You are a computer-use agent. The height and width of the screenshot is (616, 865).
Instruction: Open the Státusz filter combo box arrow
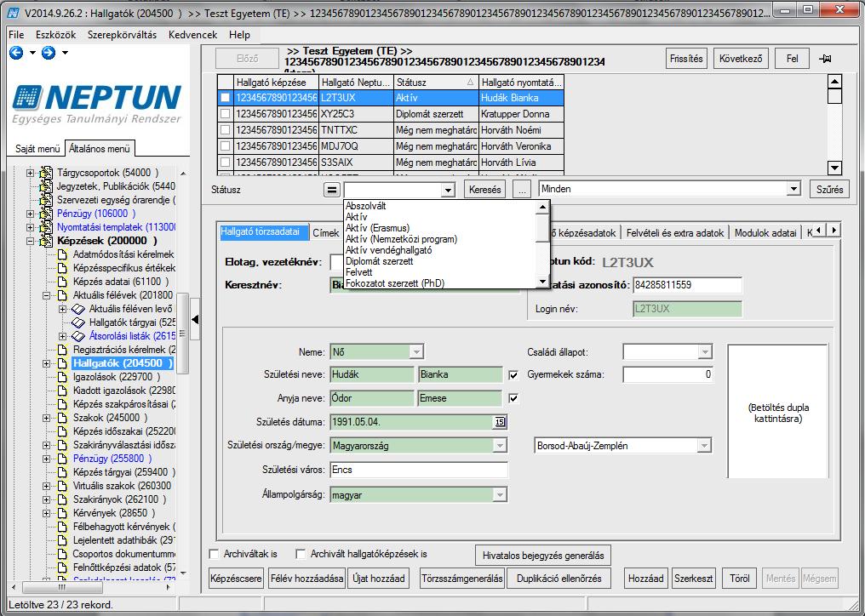(x=448, y=190)
